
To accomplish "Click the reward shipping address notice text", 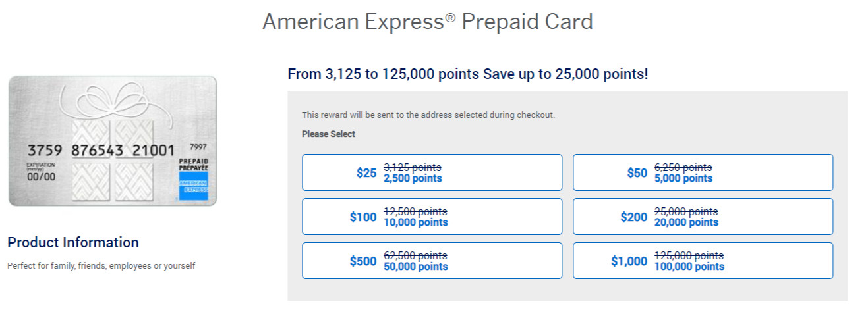I will pos(428,115).
